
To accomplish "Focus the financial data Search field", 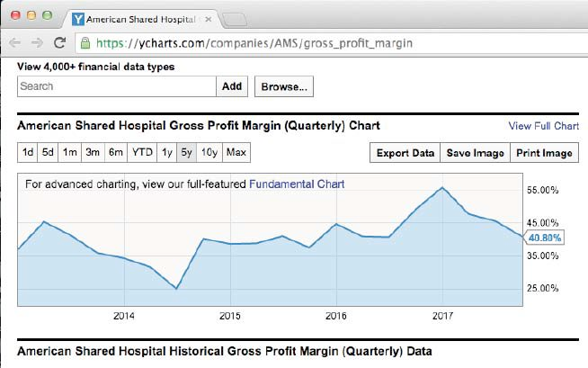I will (117, 86).
